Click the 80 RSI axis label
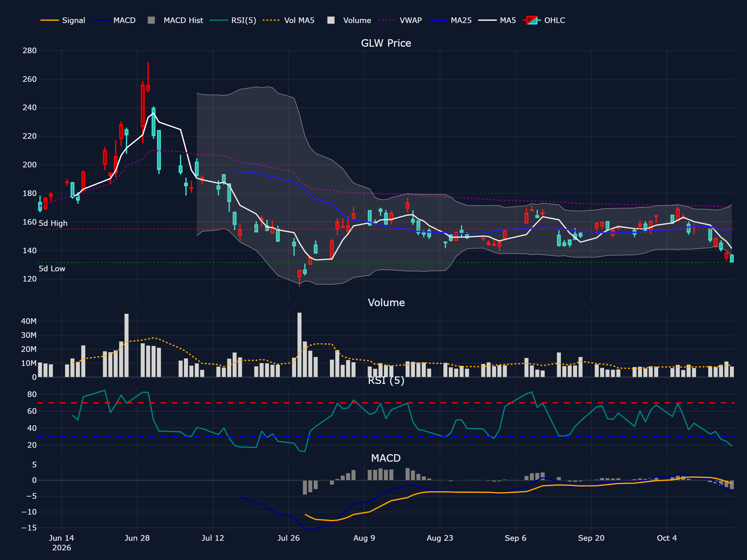Image resolution: width=747 pixels, height=560 pixels. [32, 394]
